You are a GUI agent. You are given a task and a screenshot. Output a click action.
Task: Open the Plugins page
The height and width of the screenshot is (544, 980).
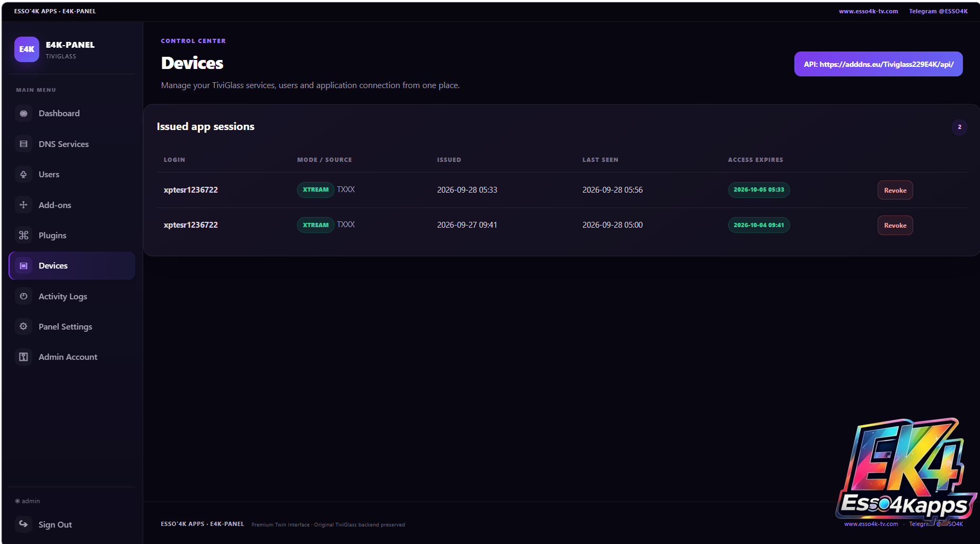[72, 235]
